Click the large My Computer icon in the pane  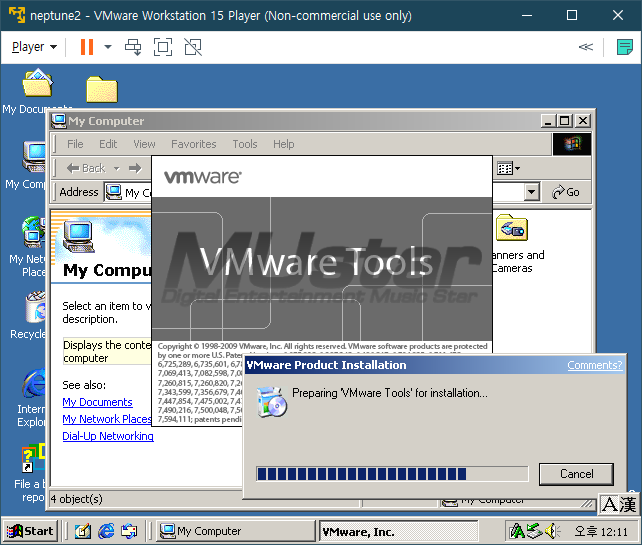79,236
